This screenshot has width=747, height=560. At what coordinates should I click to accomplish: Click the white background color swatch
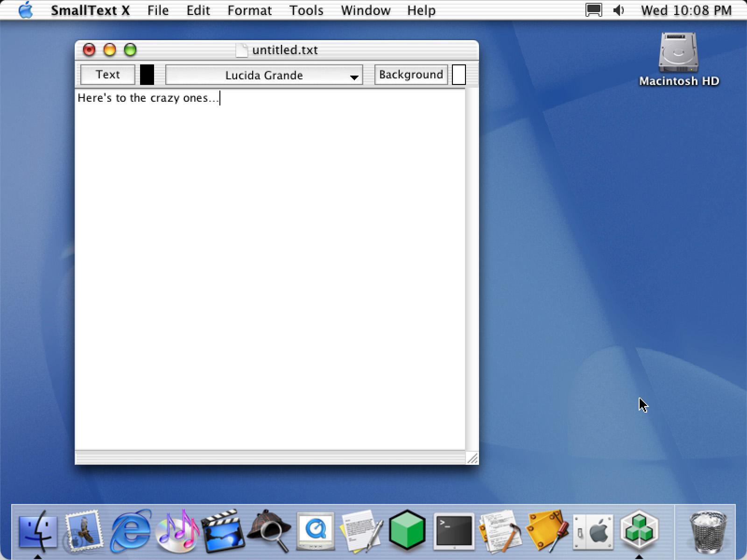[459, 75]
